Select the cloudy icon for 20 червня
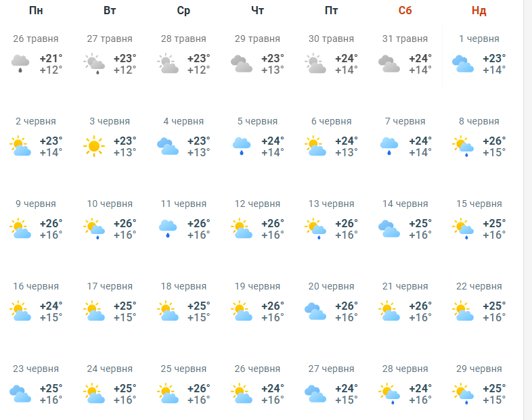Viewport: 532px width, 420px height. [x=315, y=311]
